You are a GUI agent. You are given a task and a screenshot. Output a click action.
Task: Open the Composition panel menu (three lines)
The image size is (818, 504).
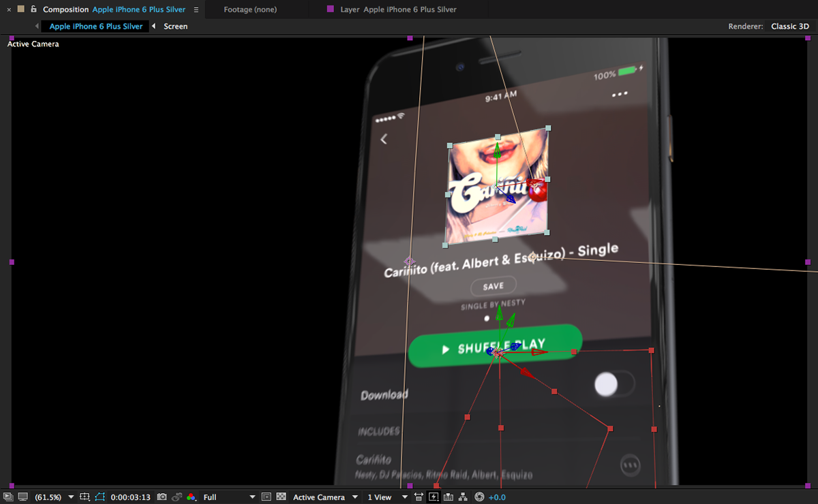coord(196,10)
